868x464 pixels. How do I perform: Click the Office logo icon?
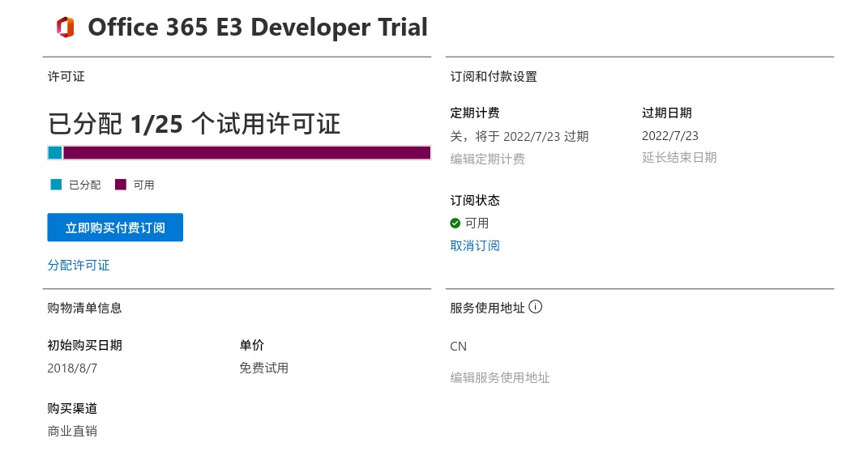(x=65, y=28)
